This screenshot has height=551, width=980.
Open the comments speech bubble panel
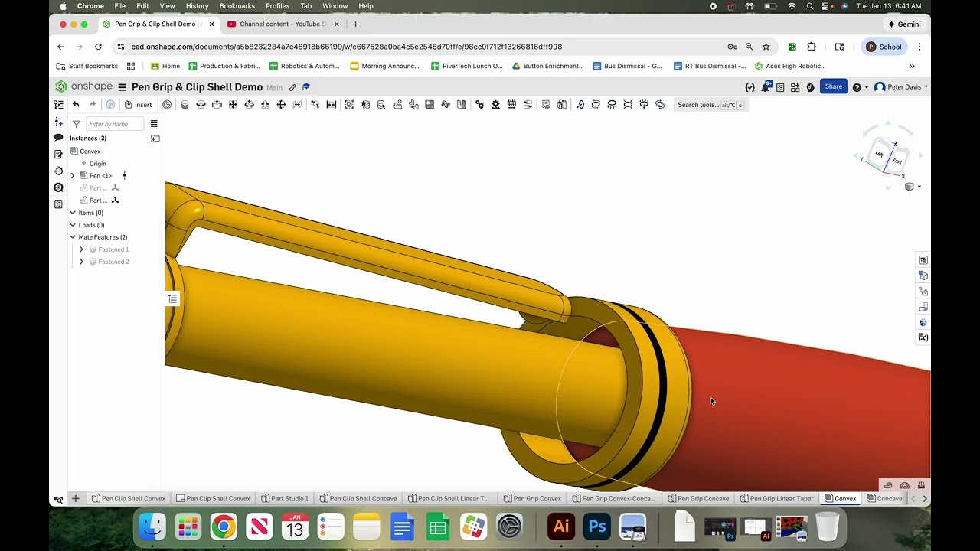(58, 138)
